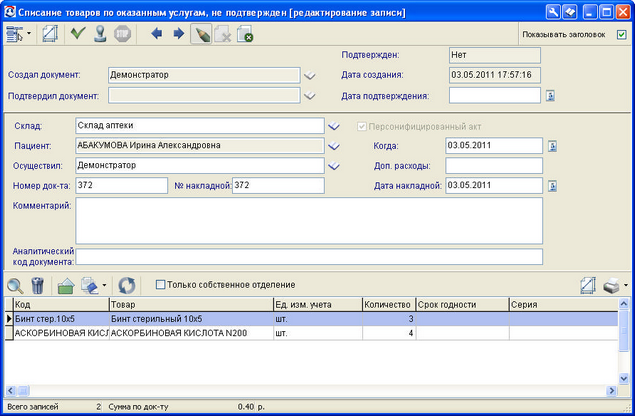Click the help book icon in title bar
The width and height of the screenshot is (635, 416).
tap(570, 12)
